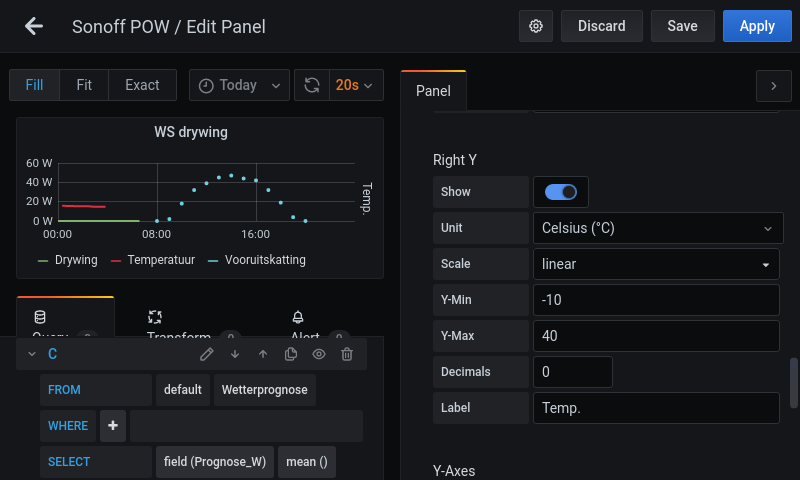800x480 pixels.
Task: Click the back arrow to leave panel editor
Action: pyautogui.click(x=34, y=26)
